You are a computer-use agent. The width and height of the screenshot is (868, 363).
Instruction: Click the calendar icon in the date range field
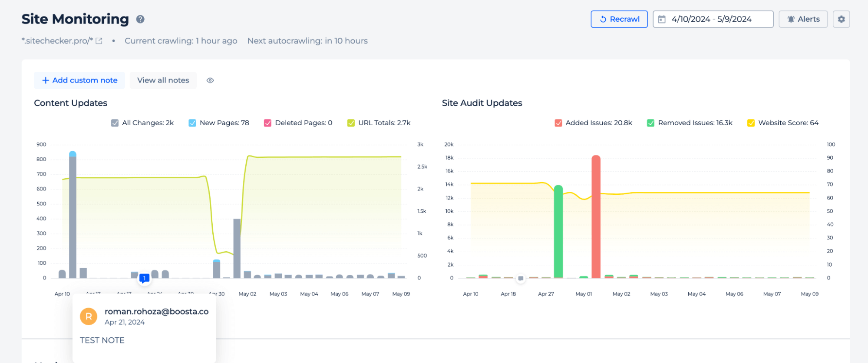coord(662,19)
